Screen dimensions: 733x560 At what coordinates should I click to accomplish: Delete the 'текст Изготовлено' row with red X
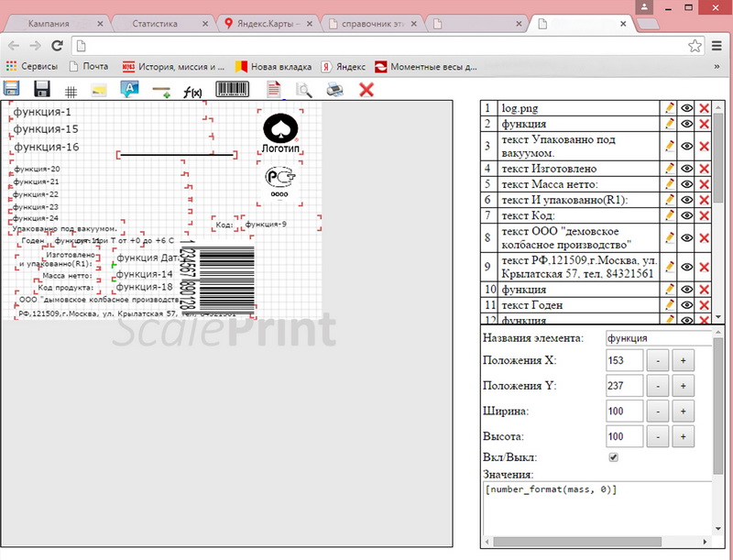pyautogui.click(x=705, y=169)
